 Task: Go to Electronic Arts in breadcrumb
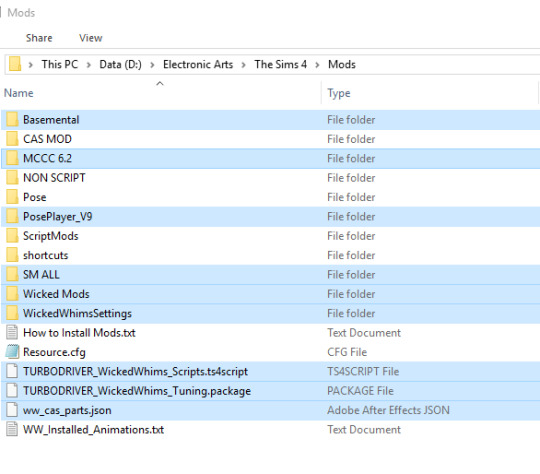198,64
